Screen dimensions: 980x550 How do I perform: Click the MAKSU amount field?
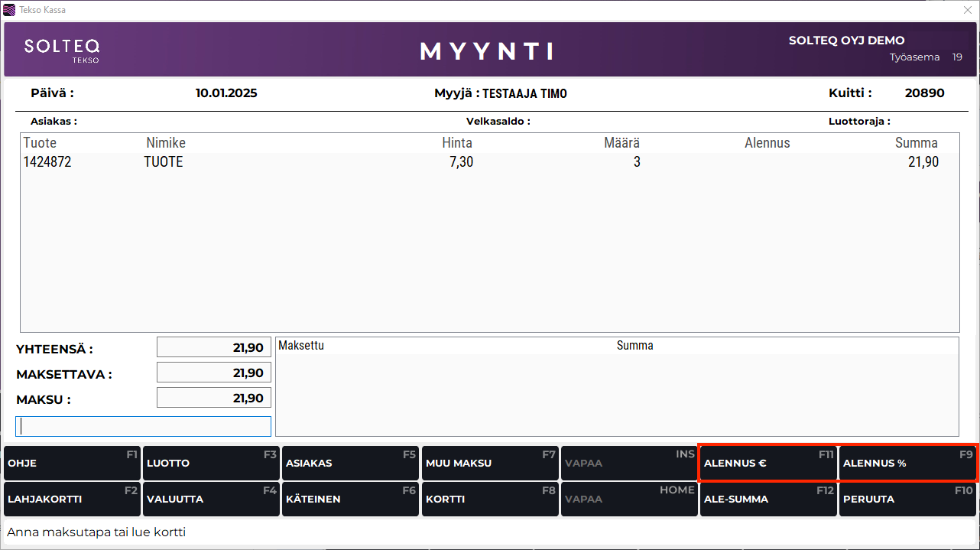point(214,399)
